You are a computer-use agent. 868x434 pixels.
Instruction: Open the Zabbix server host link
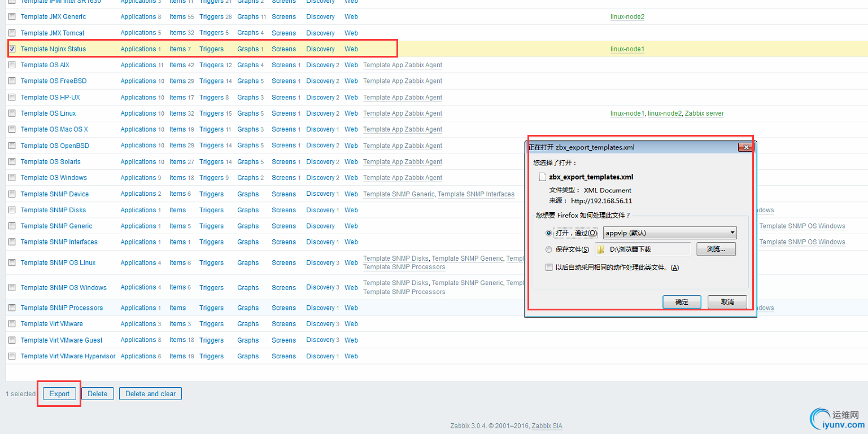pos(704,113)
